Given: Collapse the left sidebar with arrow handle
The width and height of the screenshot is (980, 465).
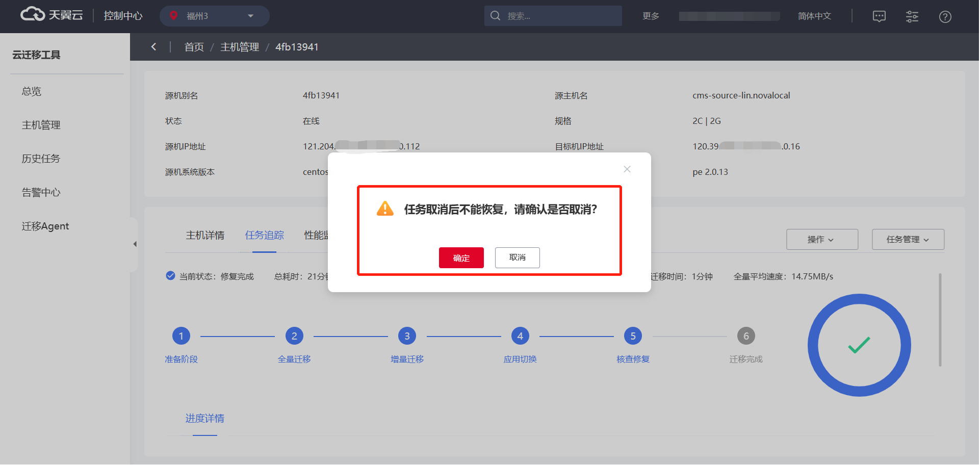Looking at the screenshot, I should click(x=135, y=244).
